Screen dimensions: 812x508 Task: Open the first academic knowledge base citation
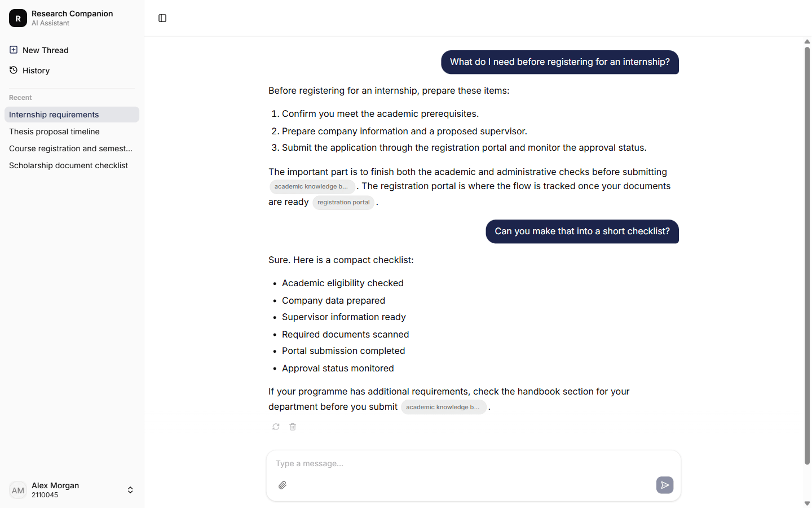click(312, 186)
